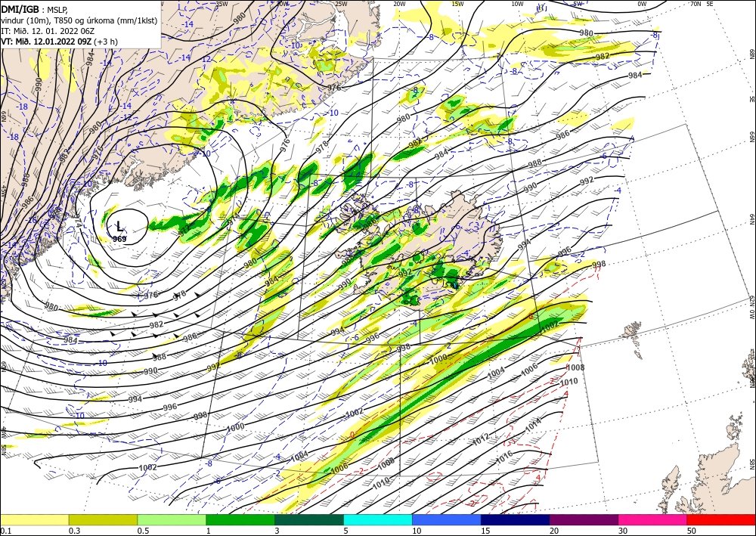Click the 35W longitude label at top
This screenshot has width=756, height=536.
click(x=222, y=3)
